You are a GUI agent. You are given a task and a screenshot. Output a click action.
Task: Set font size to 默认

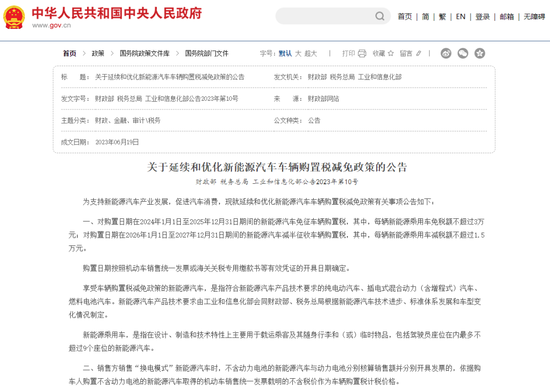(285, 53)
